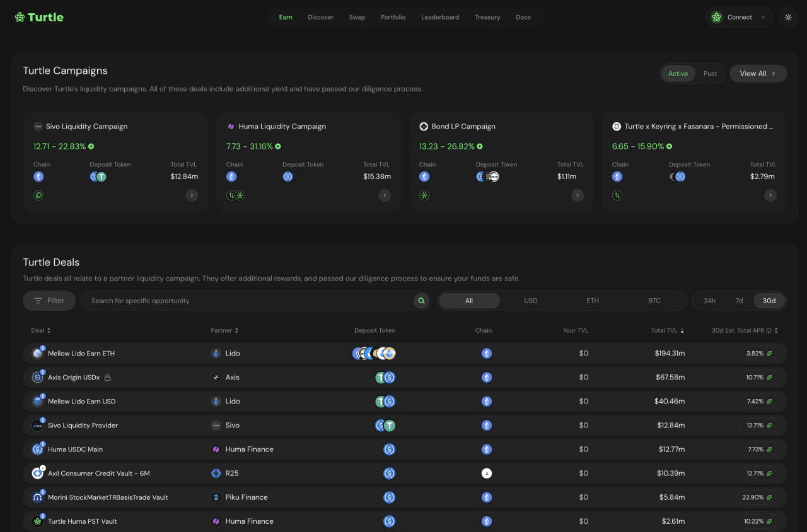This screenshot has width=807, height=532.
Task: Sort deals by Total TVL column
Action: [668, 330]
